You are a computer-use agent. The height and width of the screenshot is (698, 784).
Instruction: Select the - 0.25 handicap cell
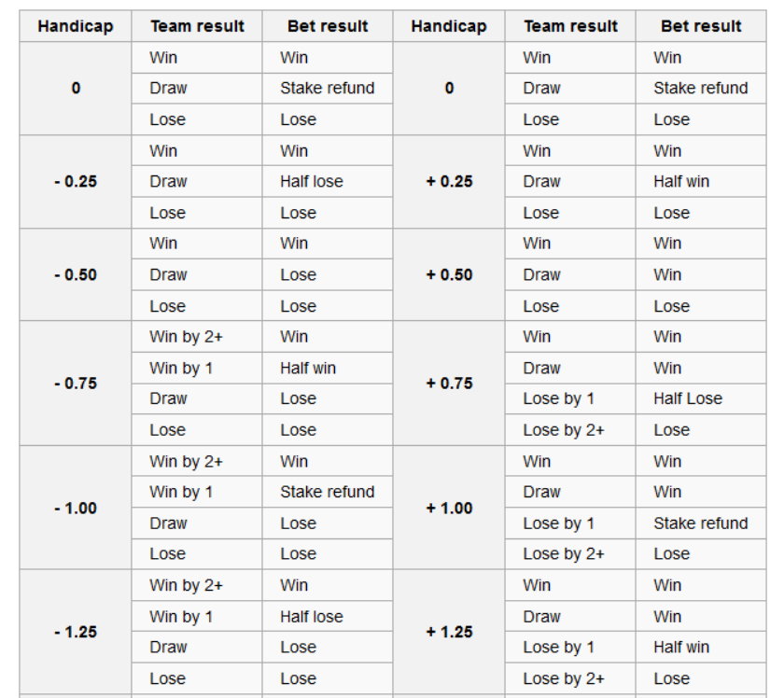click(x=76, y=182)
